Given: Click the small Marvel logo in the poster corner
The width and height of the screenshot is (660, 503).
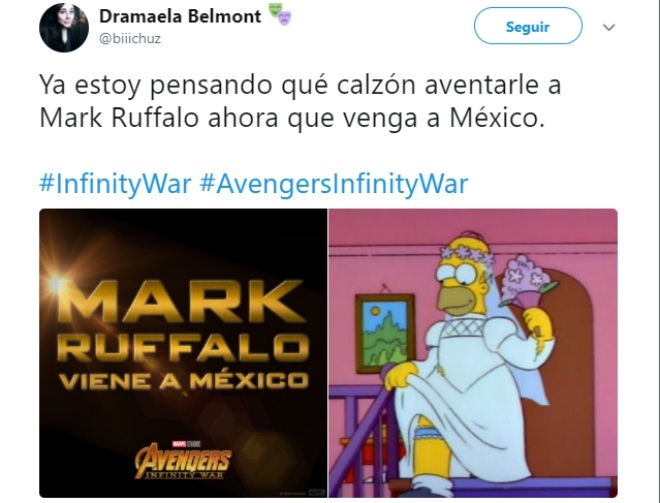Looking at the screenshot, I should [314, 492].
